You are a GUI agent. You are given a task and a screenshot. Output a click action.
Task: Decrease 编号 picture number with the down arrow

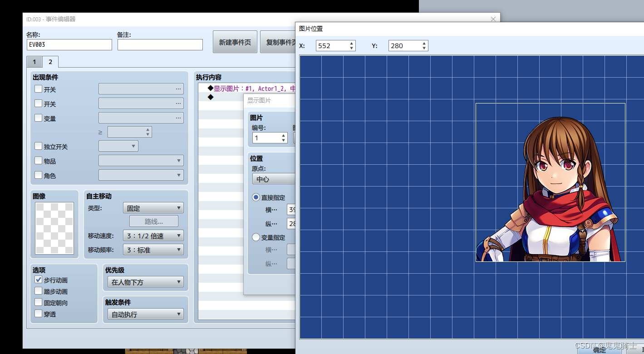click(x=284, y=140)
